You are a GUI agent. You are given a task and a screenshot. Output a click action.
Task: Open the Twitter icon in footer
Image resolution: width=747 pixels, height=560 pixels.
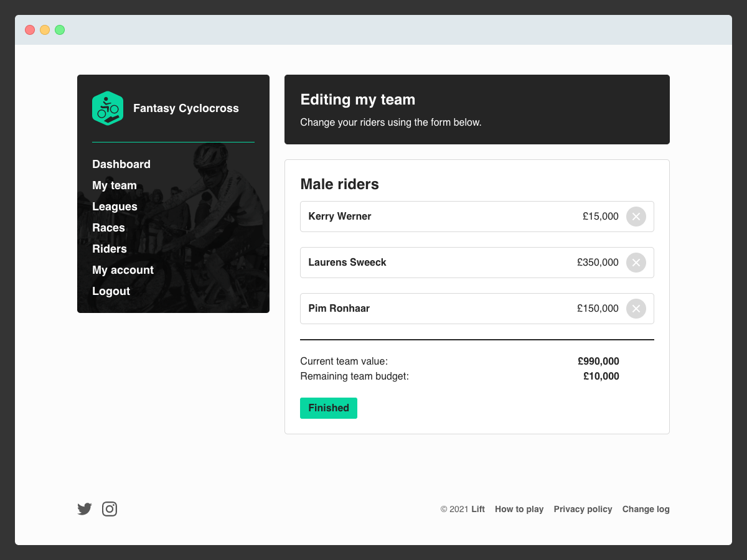pos(85,509)
